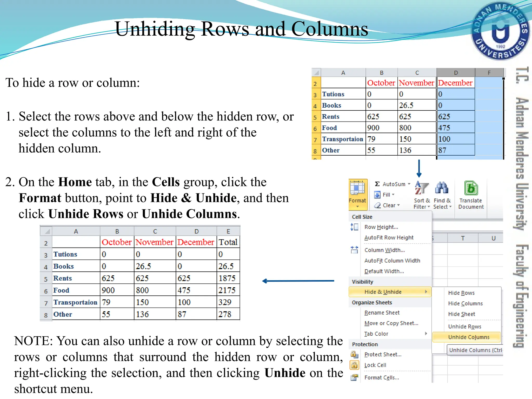Click the Lock Cell padlock icon
The image size is (532, 399).
(354, 365)
